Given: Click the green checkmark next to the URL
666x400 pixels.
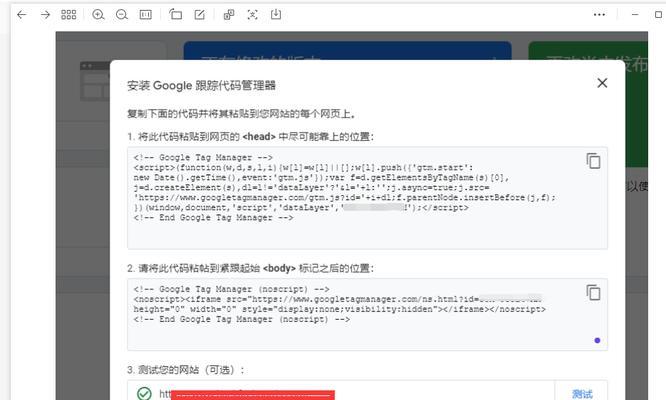Looking at the screenshot, I should point(144,394).
